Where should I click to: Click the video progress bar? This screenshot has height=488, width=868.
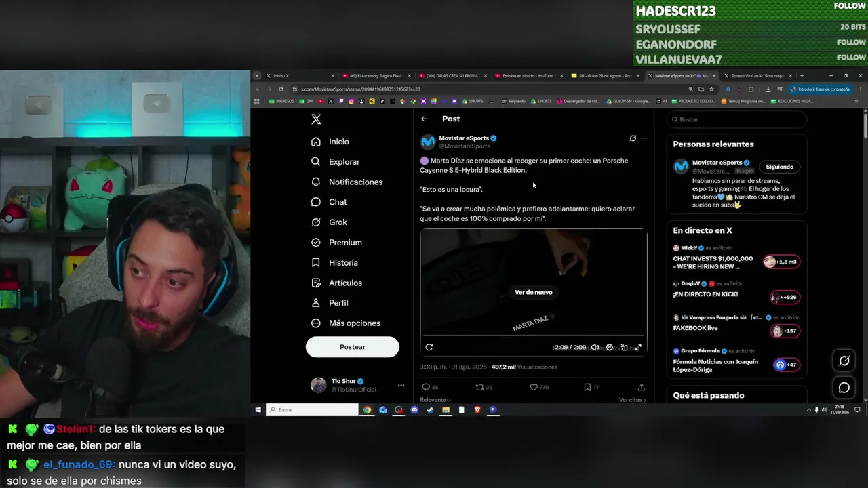(534, 335)
